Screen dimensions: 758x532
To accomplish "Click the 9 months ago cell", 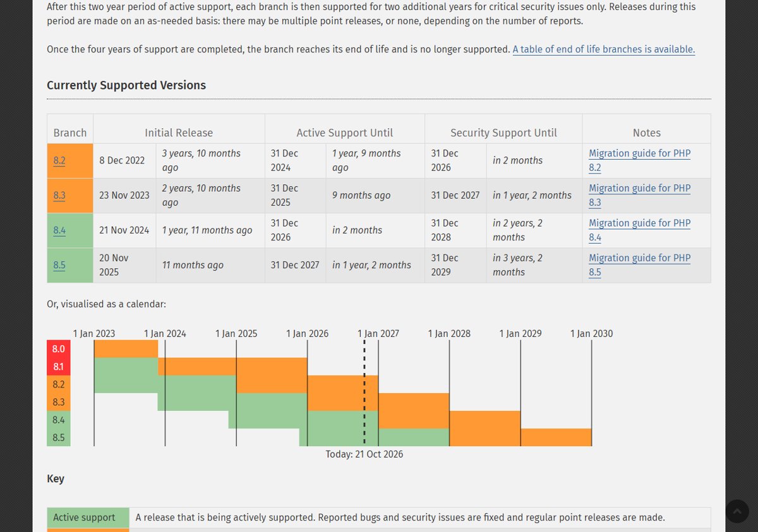I will pyautogui.click(x=375, y=195).
